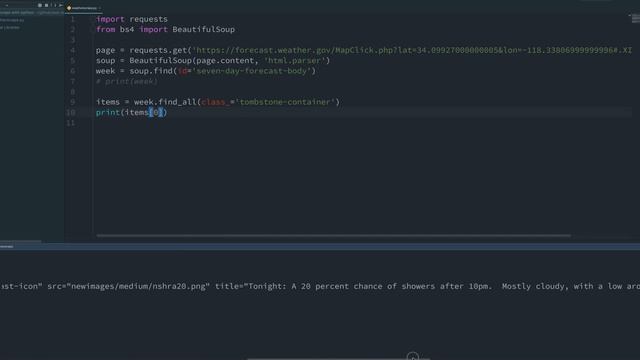Close the open editor file tab

coord(99,8)
